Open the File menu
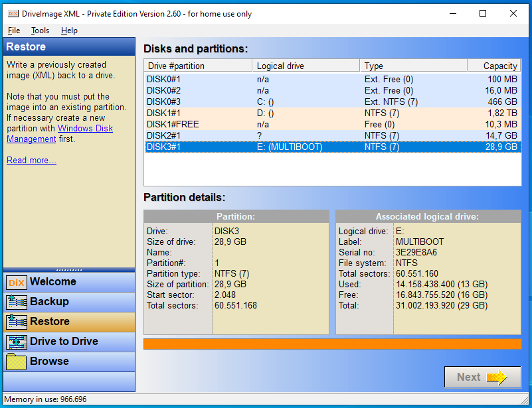532x408 pixels. click(14, 31)
